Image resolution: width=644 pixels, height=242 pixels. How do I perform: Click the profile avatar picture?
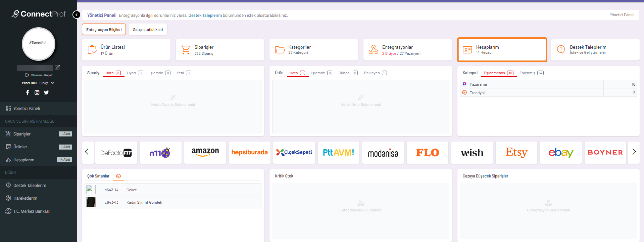coord(39,44)
